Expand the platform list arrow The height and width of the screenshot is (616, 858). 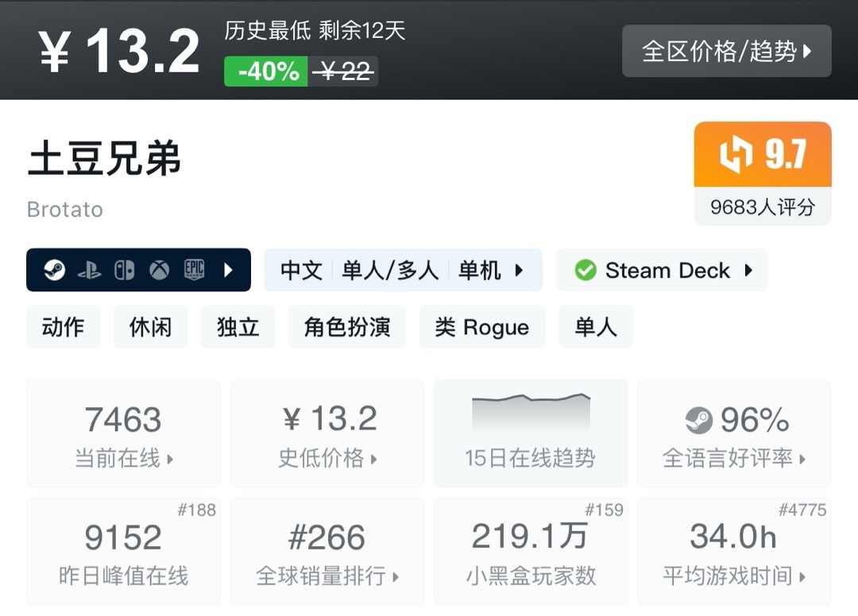click(229, 271)
